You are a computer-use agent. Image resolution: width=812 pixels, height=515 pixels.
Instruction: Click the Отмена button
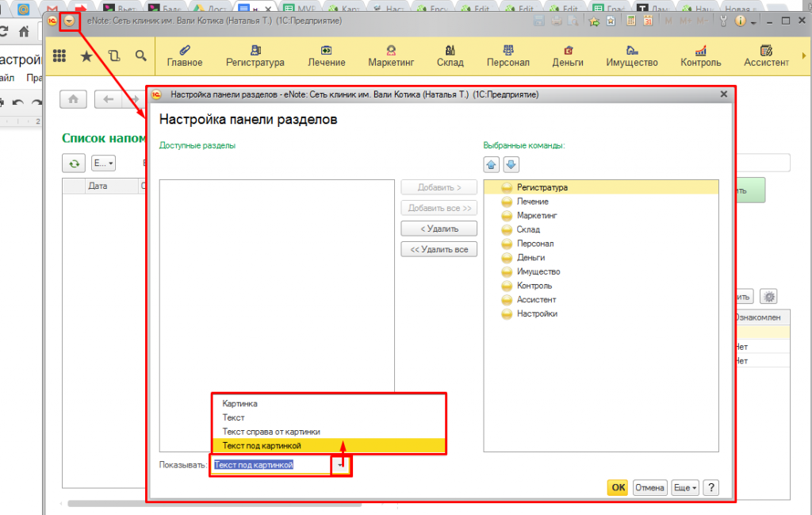[x=649, y=487]
